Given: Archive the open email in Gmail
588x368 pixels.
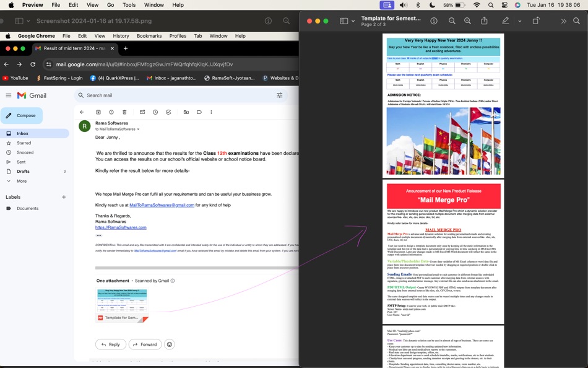Looking at the screenshot, I should pyautogui.click(x=98, y=112).
